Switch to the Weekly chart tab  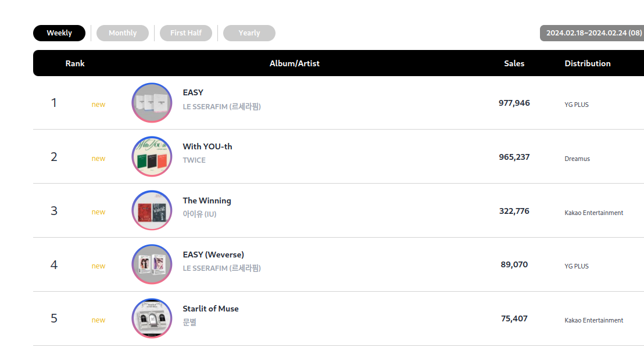59,33
